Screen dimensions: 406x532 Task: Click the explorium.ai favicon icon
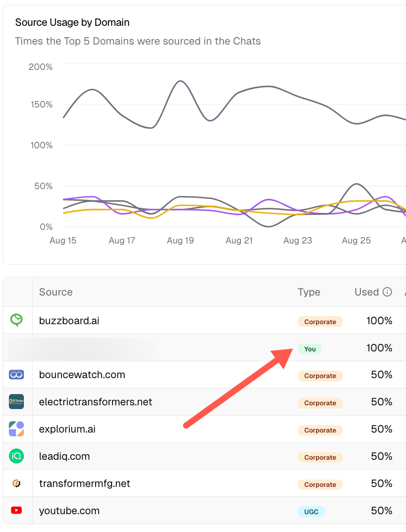[16, 429]
